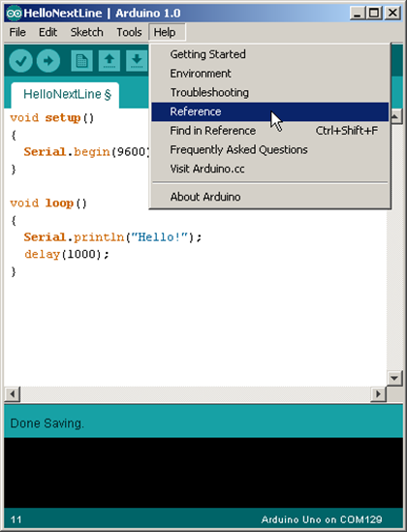Choose Visit Arduino.cc menu entry

pyautogui.click(x=270, y=169)
